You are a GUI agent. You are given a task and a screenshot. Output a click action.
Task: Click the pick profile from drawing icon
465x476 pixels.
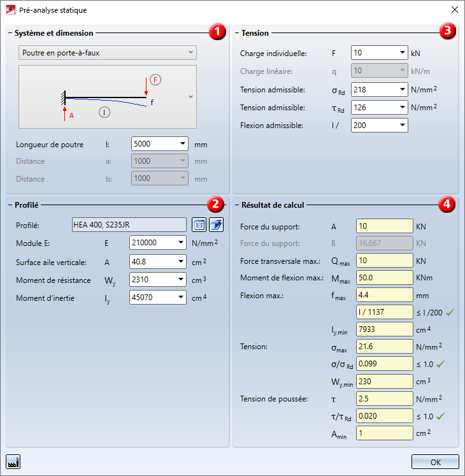pos(215,224)
